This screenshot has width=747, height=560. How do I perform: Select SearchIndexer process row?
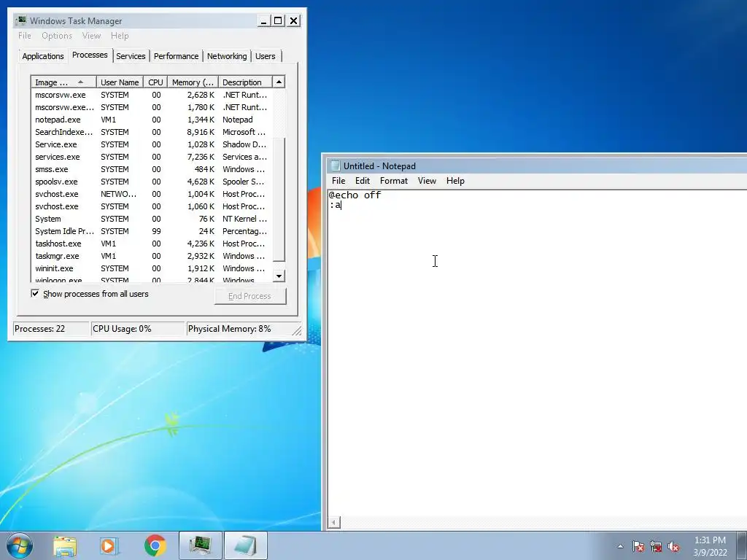tap(152, 132)
